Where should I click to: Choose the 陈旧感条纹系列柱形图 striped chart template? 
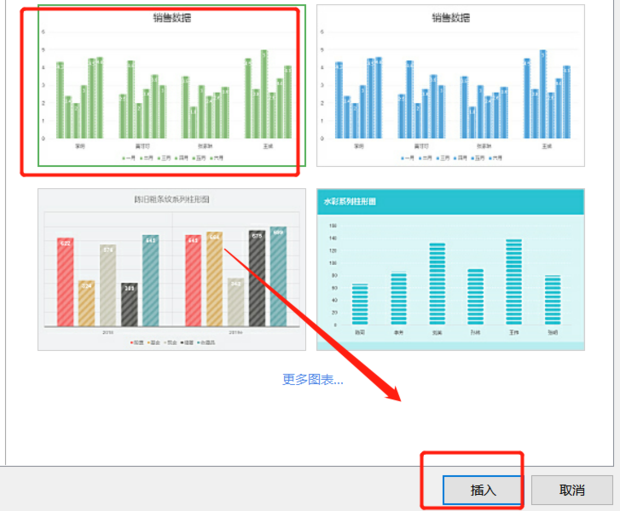(x=171, y=270)
